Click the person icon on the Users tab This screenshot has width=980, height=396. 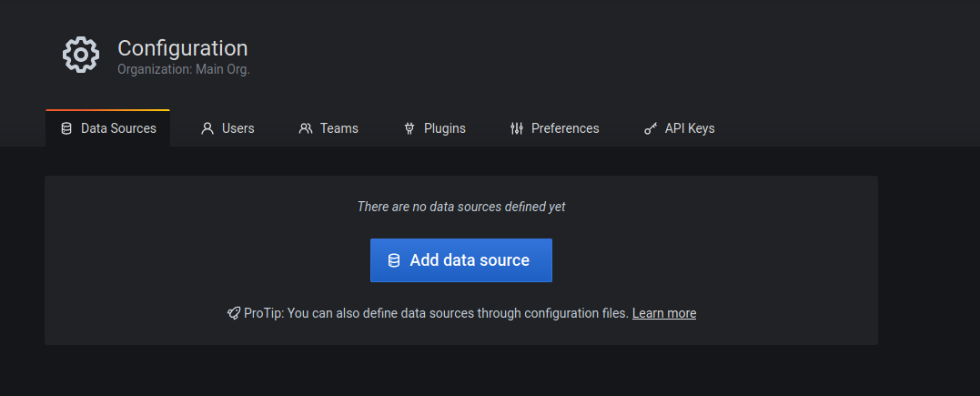(207, 128)
